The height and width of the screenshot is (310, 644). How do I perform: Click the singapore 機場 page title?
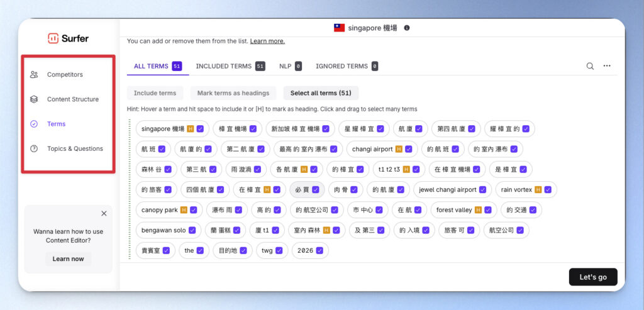[x=372, y=28]
